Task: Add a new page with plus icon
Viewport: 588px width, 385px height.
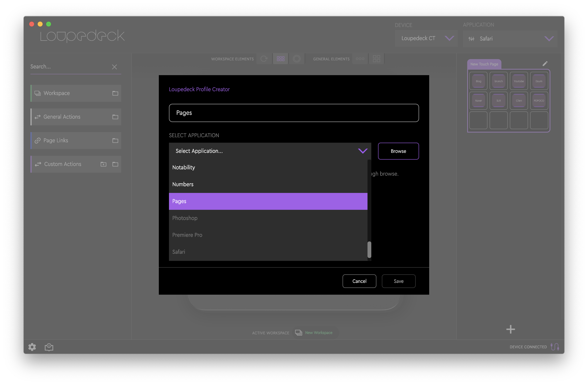Action: coord(510,329)
